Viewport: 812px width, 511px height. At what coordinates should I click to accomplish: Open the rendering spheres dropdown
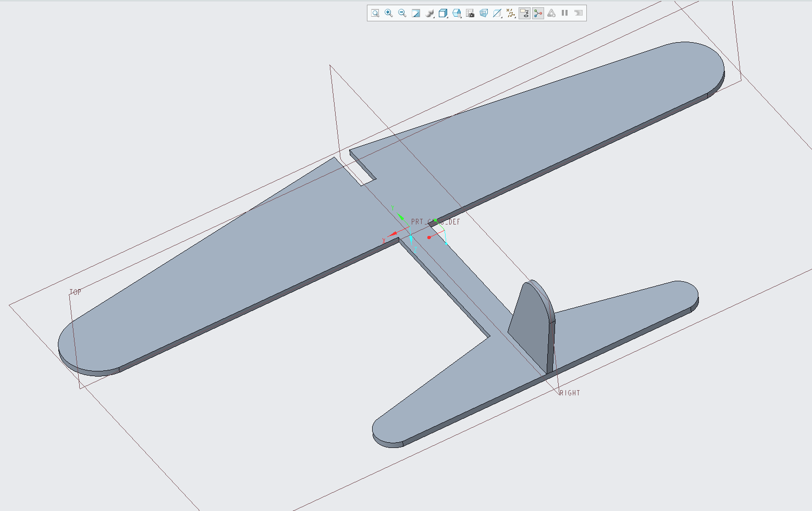tap(429, 13)
